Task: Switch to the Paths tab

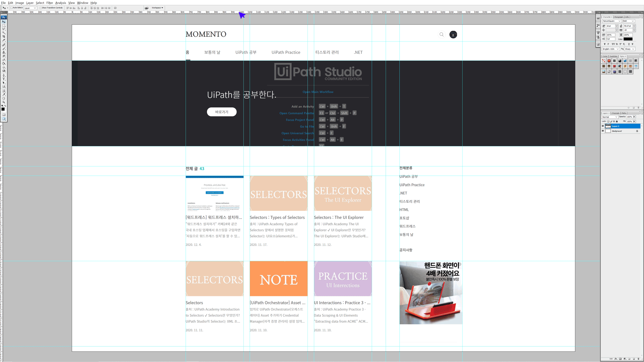Action: click(x=624, y=113)
